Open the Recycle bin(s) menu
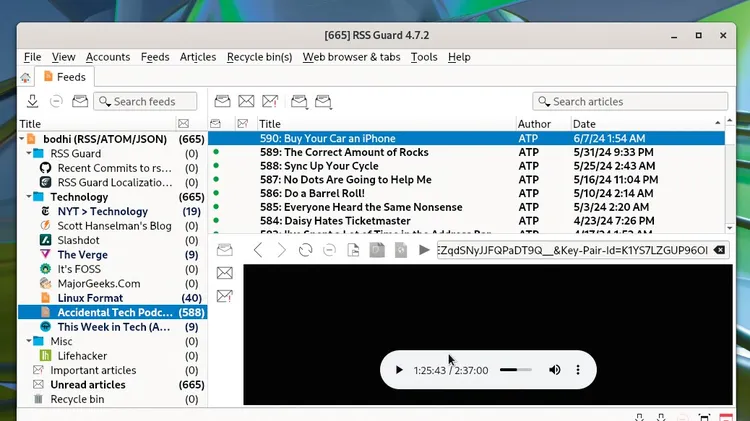The width and height of the screenshot is (750, 421). (x=260, y=57)
